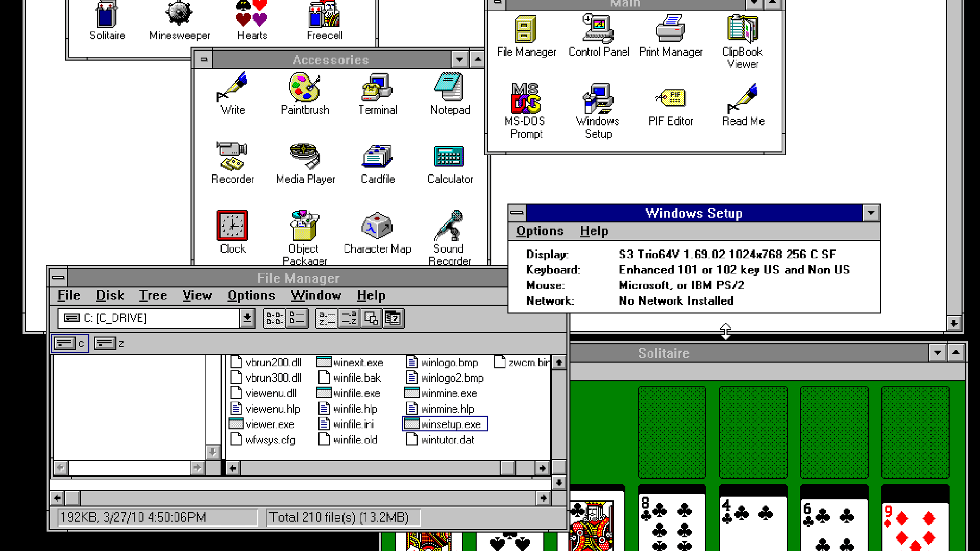Open the drive selection dropdown in File Manager

tap(248, 318)
